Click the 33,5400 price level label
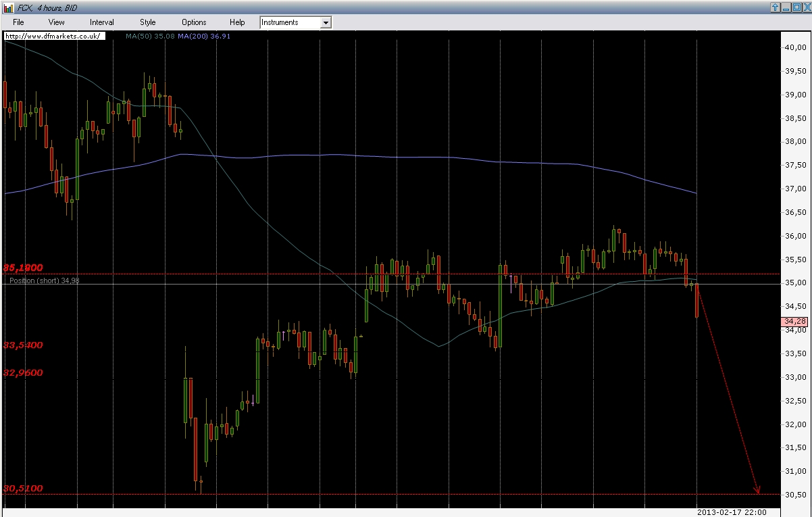The height and width of the screenshot is (517, 812). (x=24, y=345)
